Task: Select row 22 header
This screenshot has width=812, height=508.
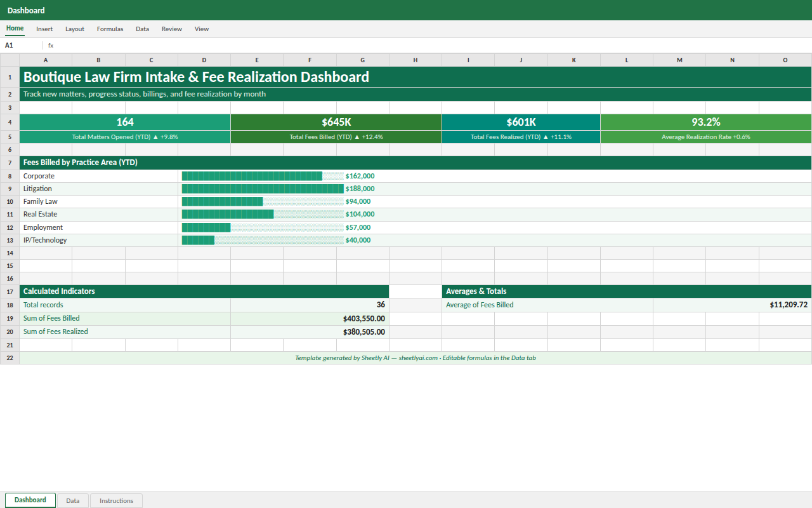Action: [10, 358]
